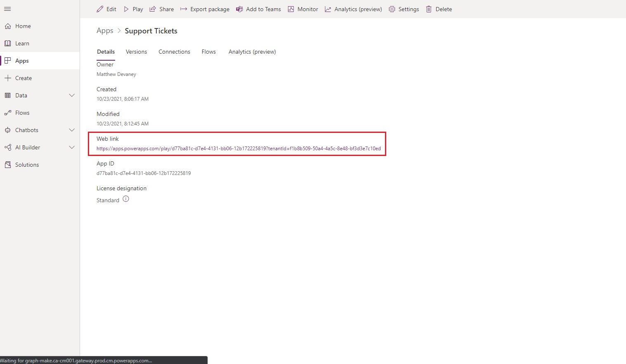Open the hamburger navigation menu

7,9
